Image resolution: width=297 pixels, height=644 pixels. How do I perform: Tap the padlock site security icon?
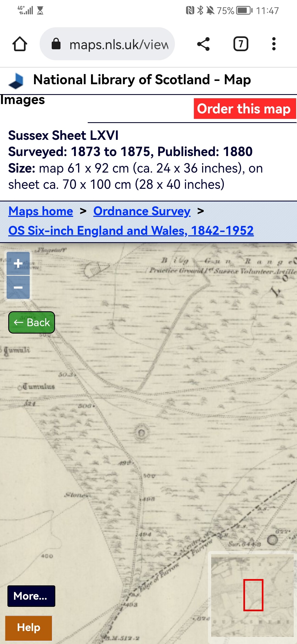coord(56,44)
